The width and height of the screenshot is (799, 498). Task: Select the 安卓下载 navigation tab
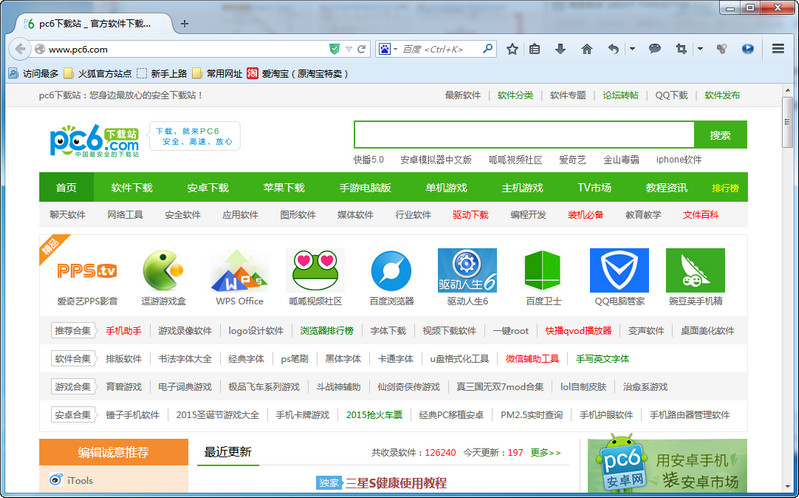coord(207,187)
